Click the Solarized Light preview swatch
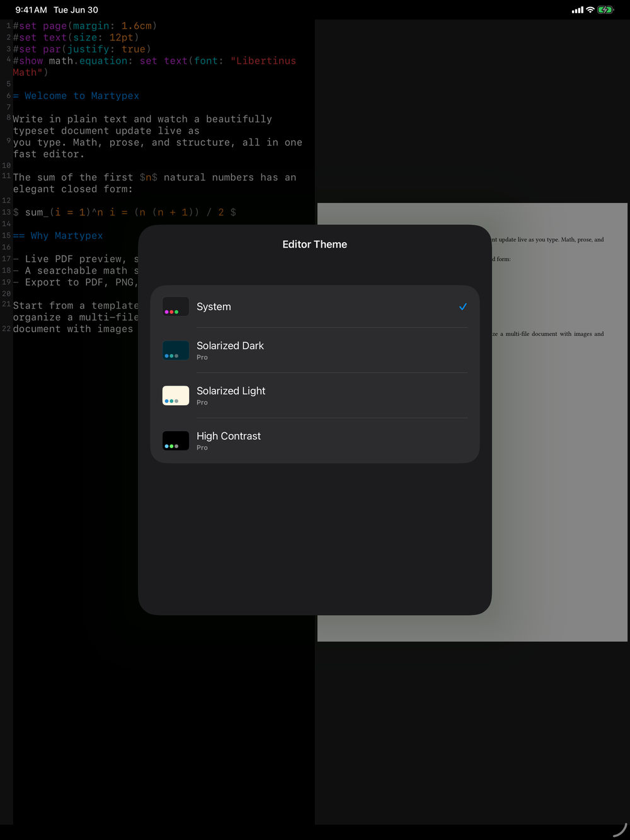 pos(176,396)
